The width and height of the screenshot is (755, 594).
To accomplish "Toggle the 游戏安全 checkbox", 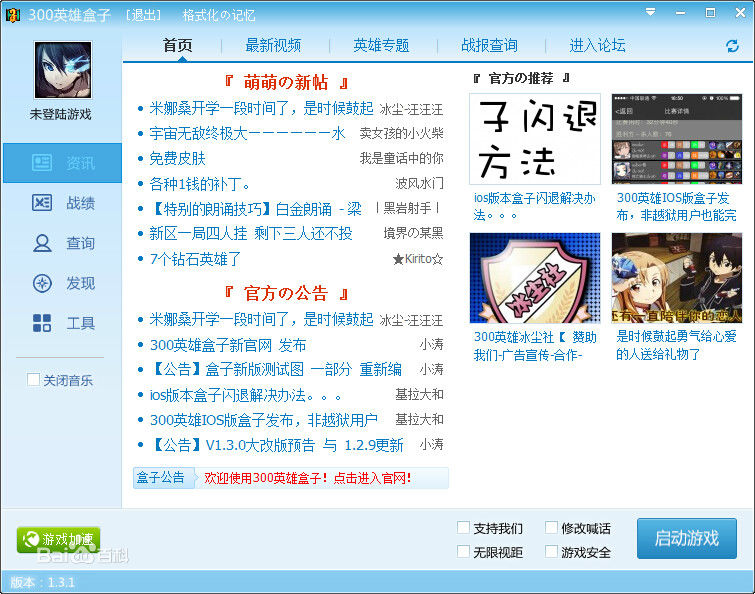I will [x=551, y=552].
